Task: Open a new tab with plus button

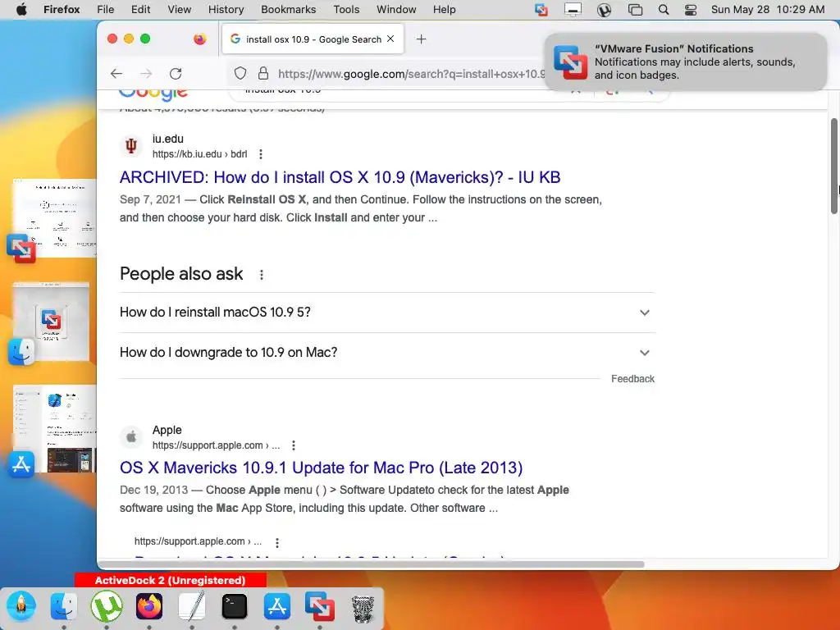Action: tap(421, 39)
